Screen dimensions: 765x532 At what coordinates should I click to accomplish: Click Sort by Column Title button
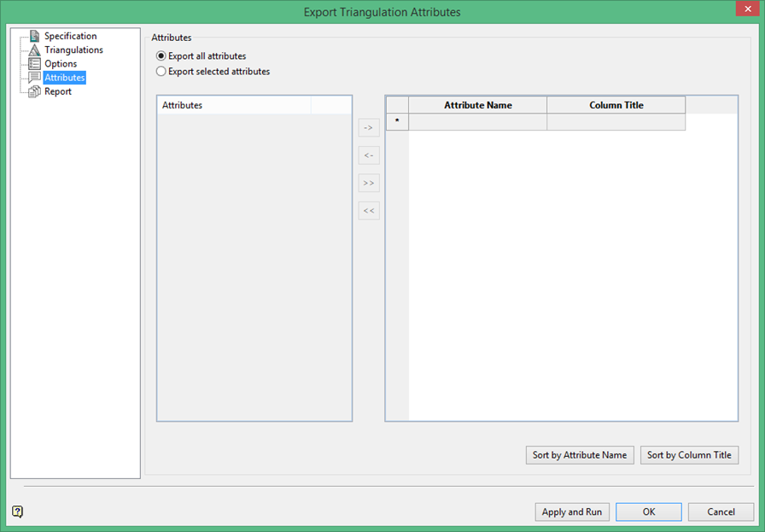689,455
